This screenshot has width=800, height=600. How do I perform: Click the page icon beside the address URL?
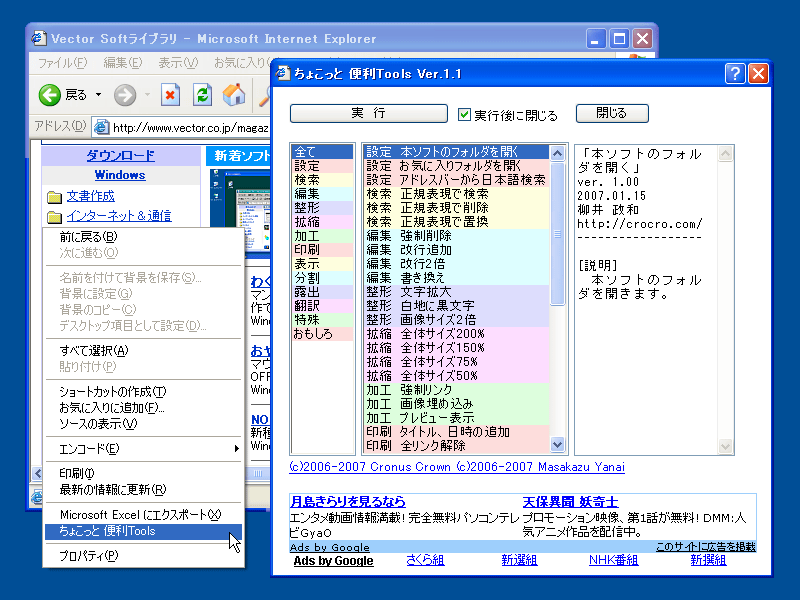(x=102, y=127)
